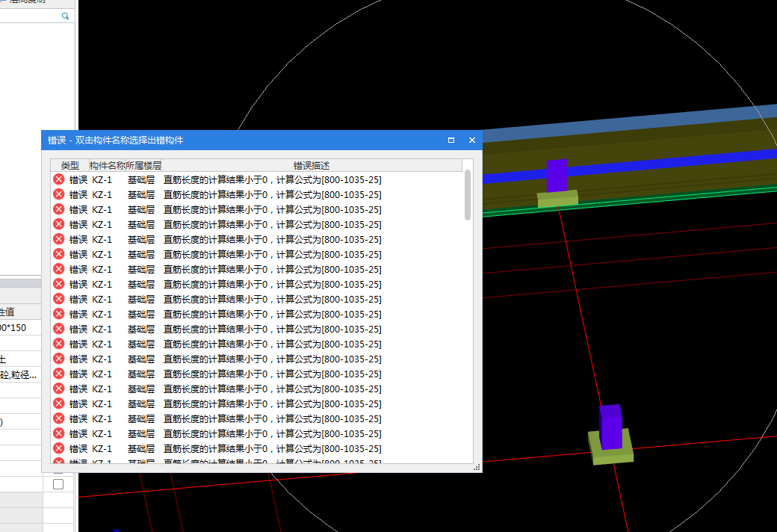777x532 pixels.
Task: Select the lower purple column on green footing
Action: point(610,427)
